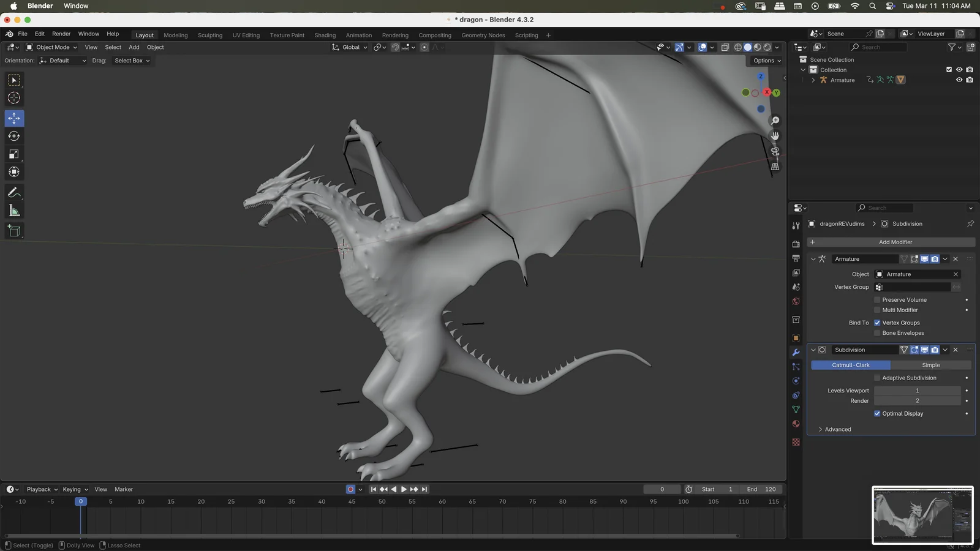Screen dimensions: 980x551
Task: Open the Render menu in the top bar
Action: [x=61, y=34]
